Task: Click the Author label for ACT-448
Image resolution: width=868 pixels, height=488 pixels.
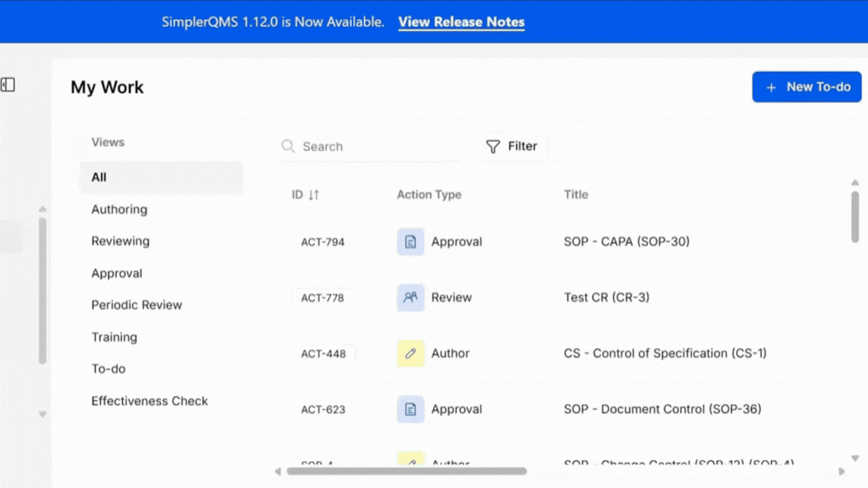Action: 450,353
